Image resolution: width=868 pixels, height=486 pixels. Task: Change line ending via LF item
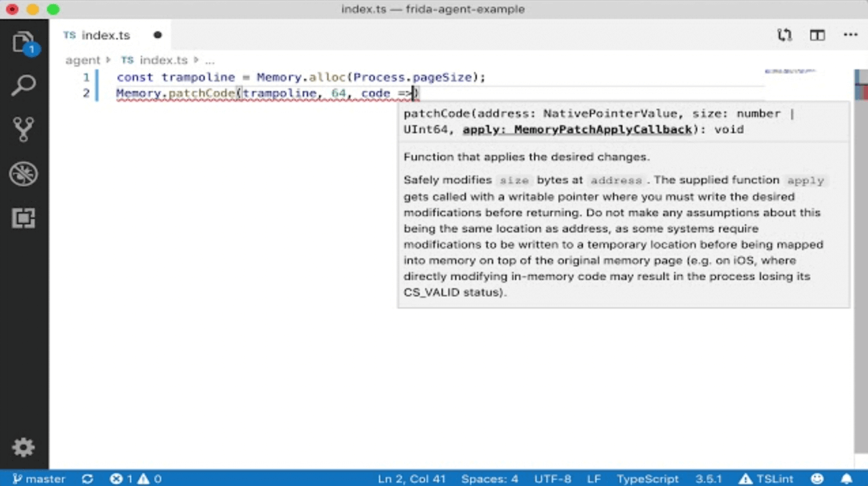(594, 479)
